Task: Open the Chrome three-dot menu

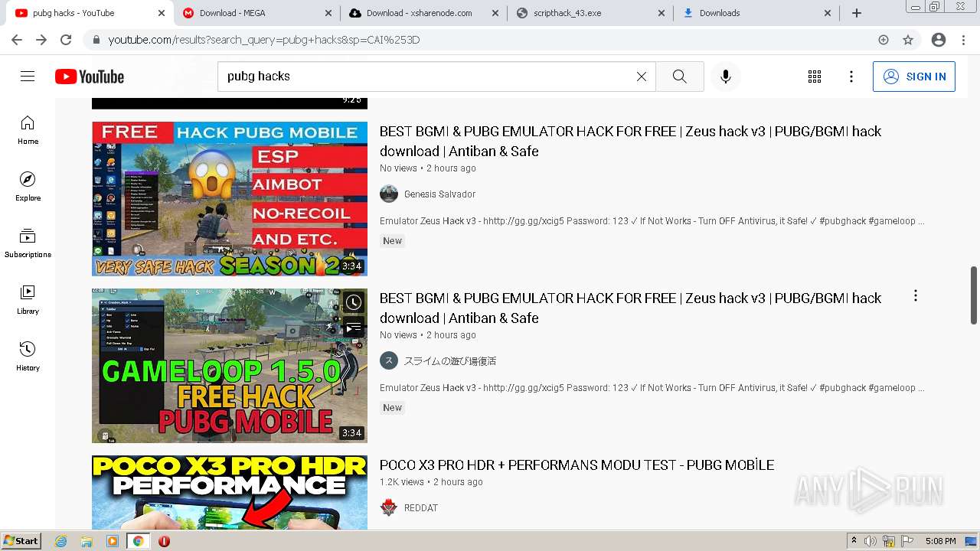Action: pos(963,40)
